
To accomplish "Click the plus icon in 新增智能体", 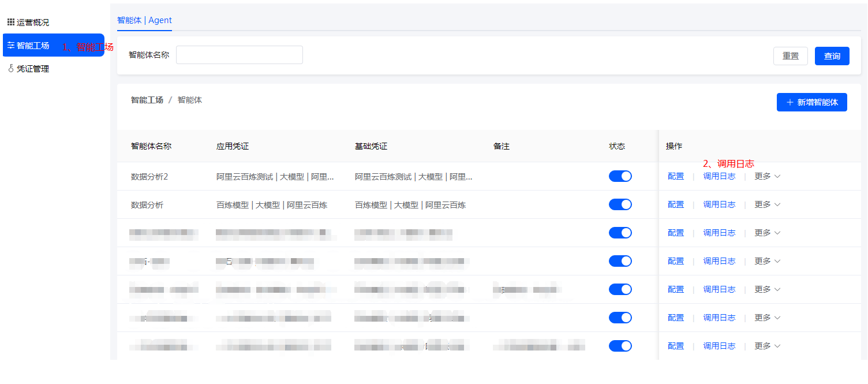I will pos(790,102).
